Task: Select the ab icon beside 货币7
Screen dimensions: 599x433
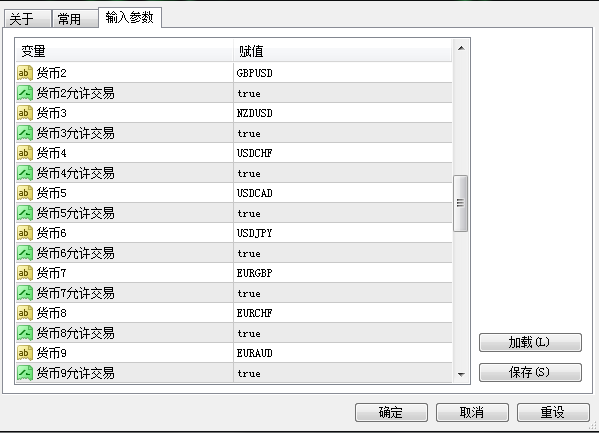Action: (24, 273)
